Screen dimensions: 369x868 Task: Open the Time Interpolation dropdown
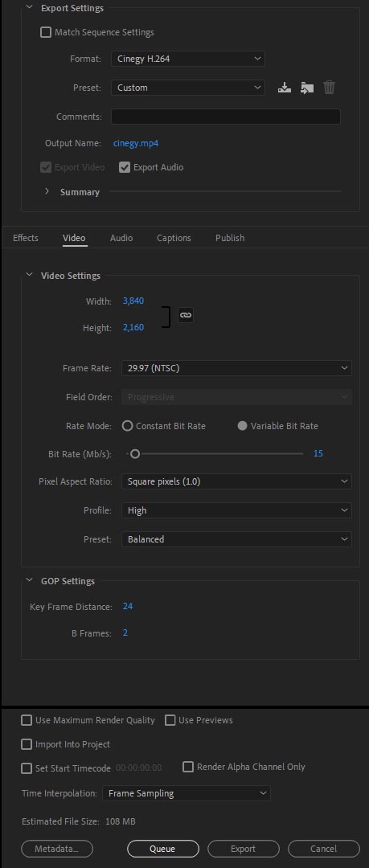[x=187, y=793]
